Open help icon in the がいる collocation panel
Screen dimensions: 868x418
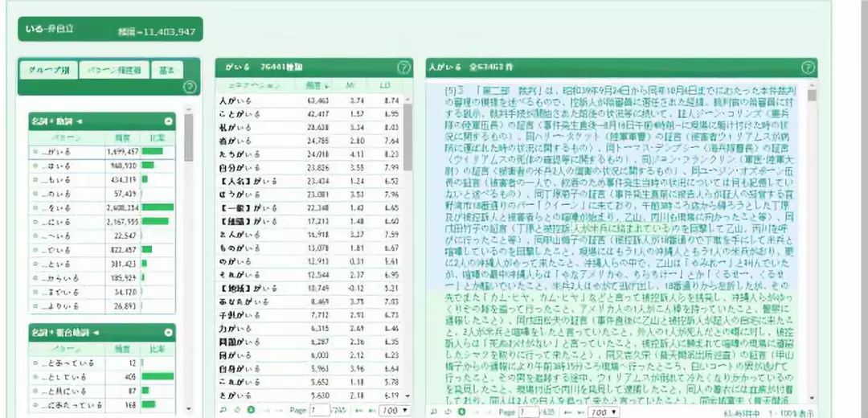tap(403, 68)
